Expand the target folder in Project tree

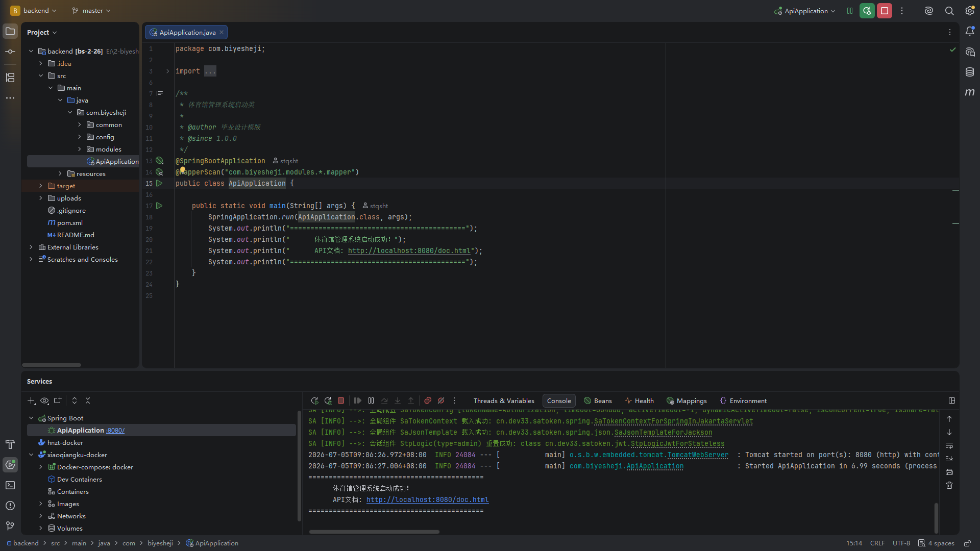point(41,186)
